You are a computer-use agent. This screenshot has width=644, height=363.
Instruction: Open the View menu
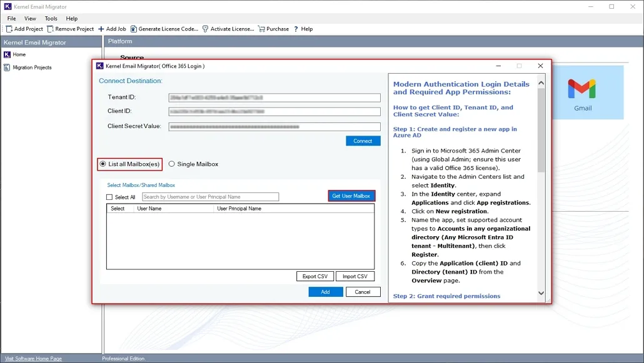point(30,18)
